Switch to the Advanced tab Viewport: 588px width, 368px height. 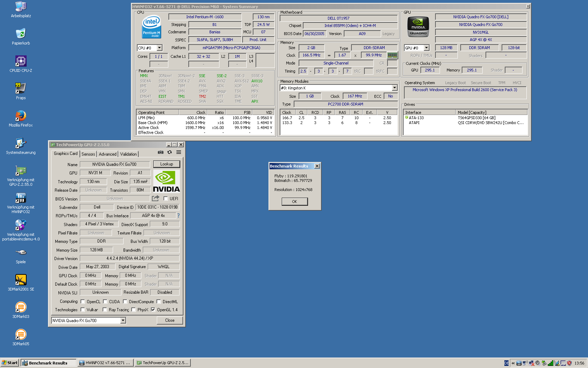(x=107, y=154)
